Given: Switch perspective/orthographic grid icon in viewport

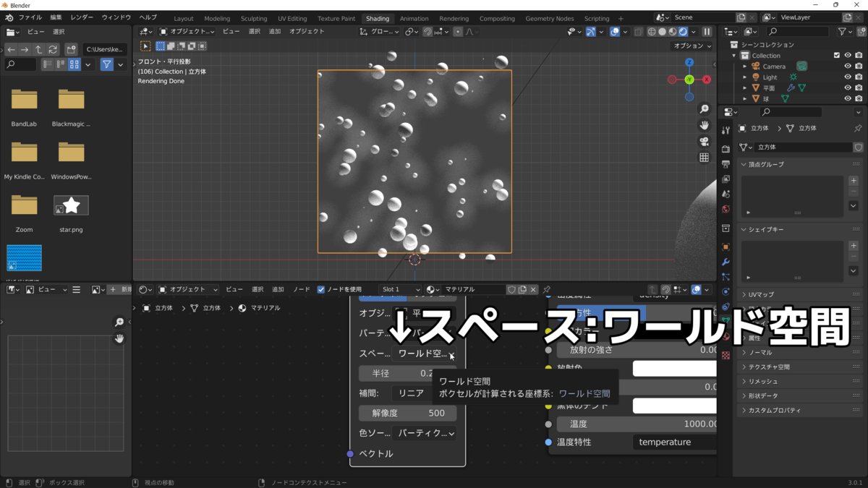Looking at the screenshot, I should 704,158.
